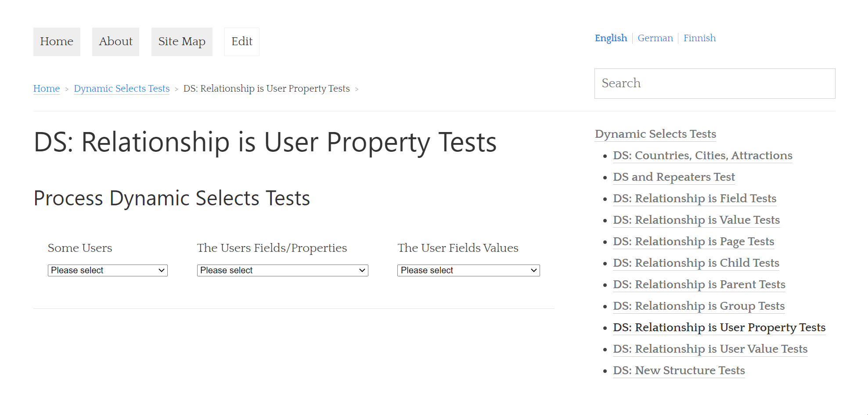Open DS: Relationship is Field Tests
868x415 pixels.
pyautogui.click(x=695, y=198)
